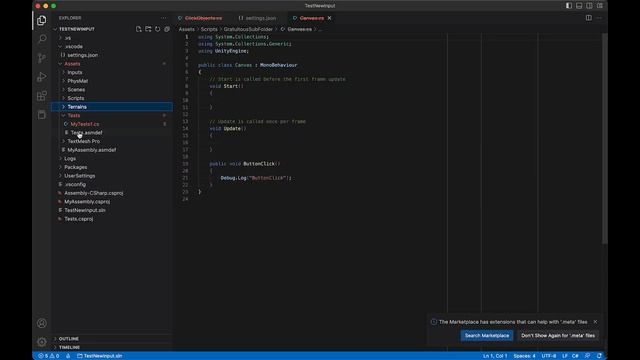Open Customize Layout icon in title bar
The image size is (640, 360).
click(x=600, y=6)
